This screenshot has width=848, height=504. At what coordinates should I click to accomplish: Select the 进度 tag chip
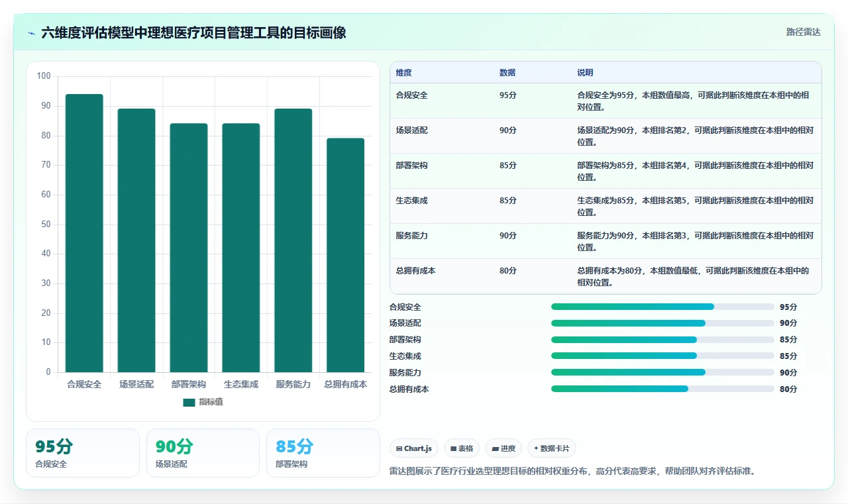[x=503, y=448]
